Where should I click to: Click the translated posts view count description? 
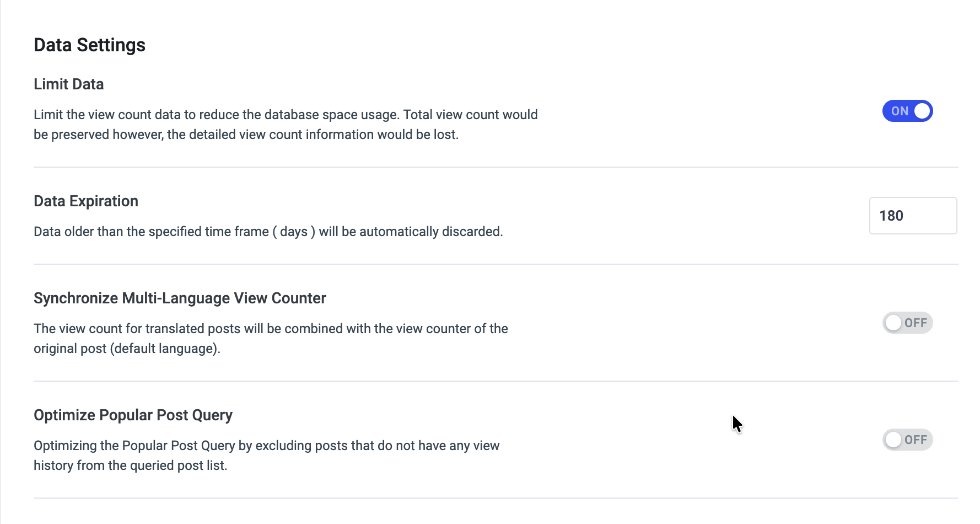pyautogui.click(x=271, y=339)
